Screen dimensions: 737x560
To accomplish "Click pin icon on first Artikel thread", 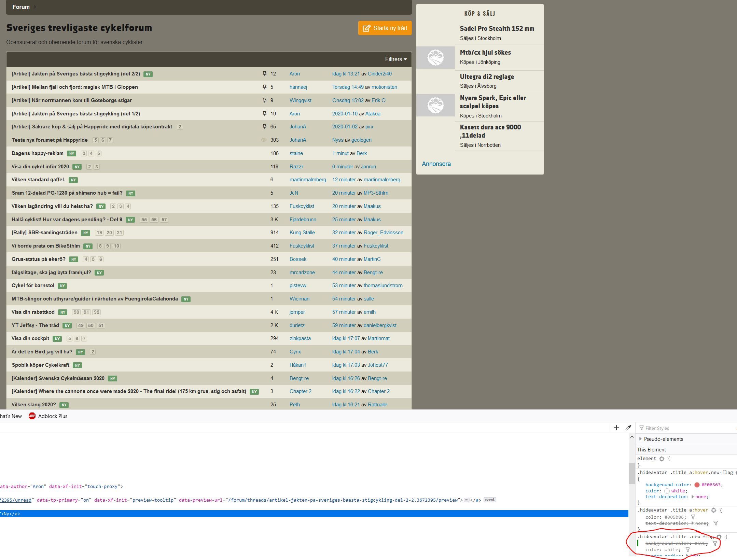I will click(264, 74).
